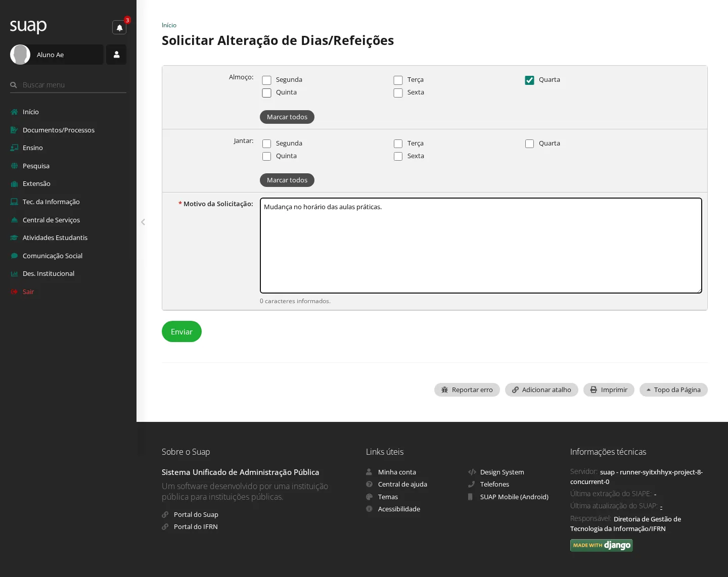Click the green Enviar button
The height and width of the screenshot is (577, 728).
click(x=181, y=331)
